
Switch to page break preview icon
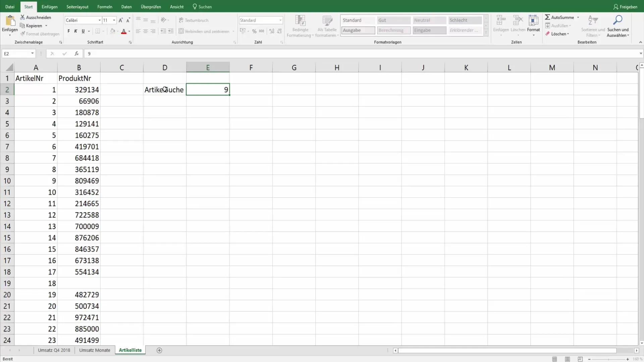[x=580, y=359]
